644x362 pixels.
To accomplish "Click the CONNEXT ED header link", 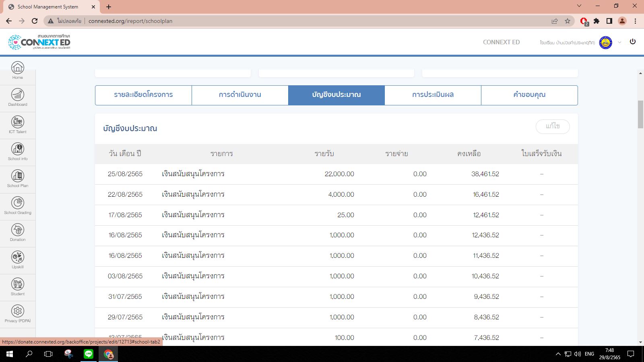I will 501,42.
